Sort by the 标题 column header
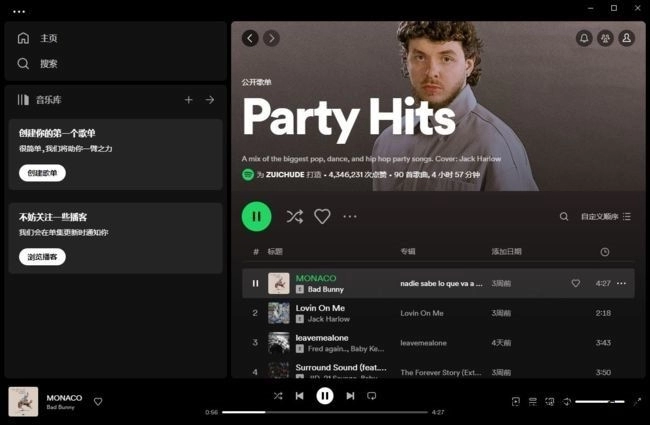 (275, 251)
